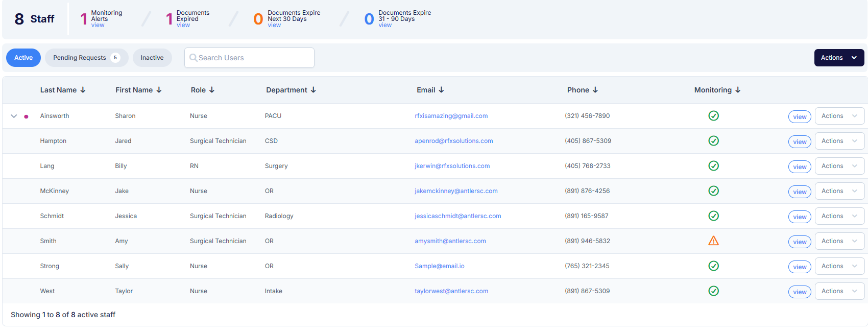Click the search magnifier icon
Viewport: 868px width, 333px height.
193,58
